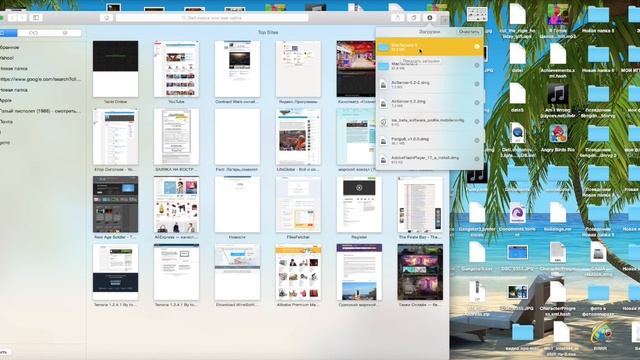Select the Angry Birds Rio desktop icon
This screenshot has width=640, height=360.
pyautogui.click(x=558, y=133)
